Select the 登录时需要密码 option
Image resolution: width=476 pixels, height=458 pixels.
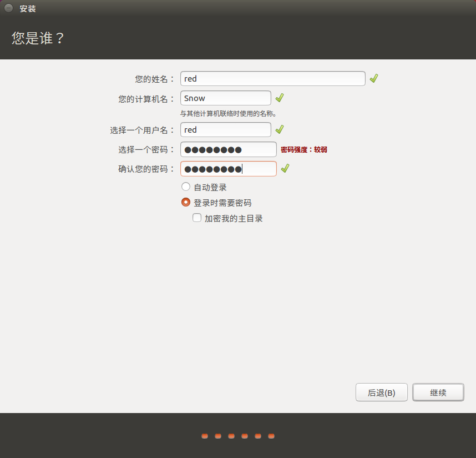point(186,202)
